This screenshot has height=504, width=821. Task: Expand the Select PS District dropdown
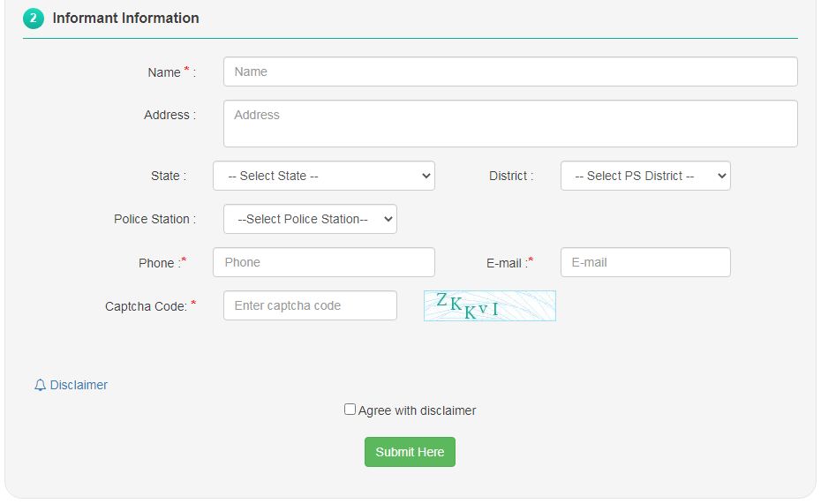(x=644, y=176)
